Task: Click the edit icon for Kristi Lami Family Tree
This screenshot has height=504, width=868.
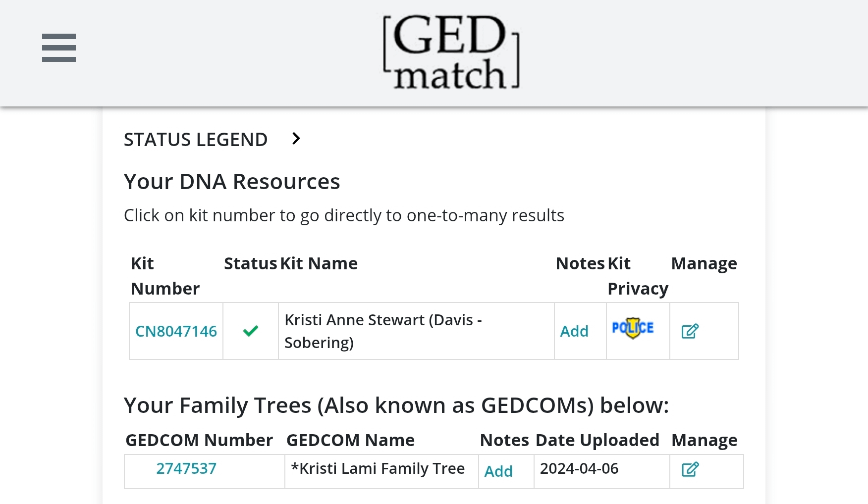Action: point(690,469)
